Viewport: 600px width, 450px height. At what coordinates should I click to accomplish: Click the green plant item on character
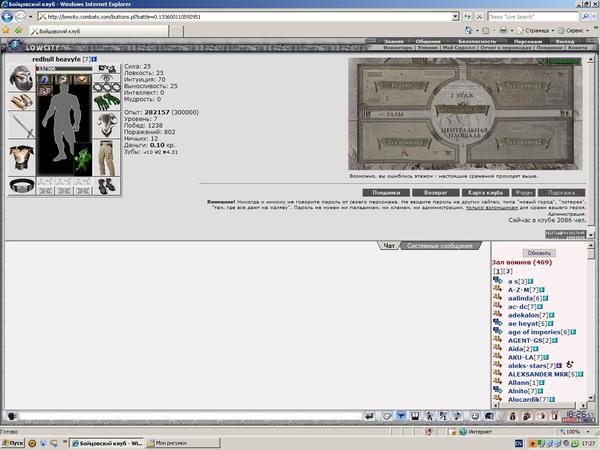click(x=83, y=159)
